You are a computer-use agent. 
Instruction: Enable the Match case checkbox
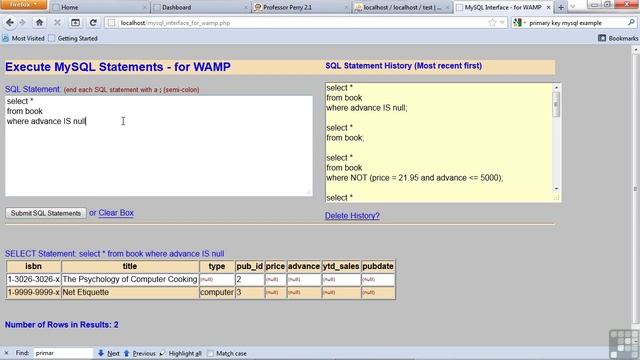point(211,353)
